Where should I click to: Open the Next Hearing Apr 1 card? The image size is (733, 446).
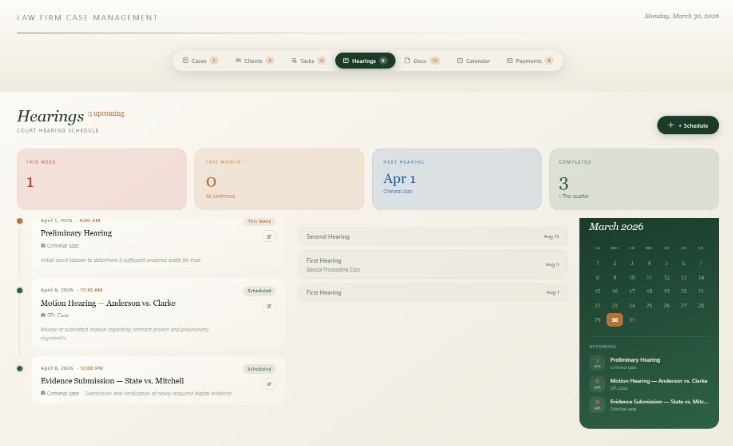457,179
